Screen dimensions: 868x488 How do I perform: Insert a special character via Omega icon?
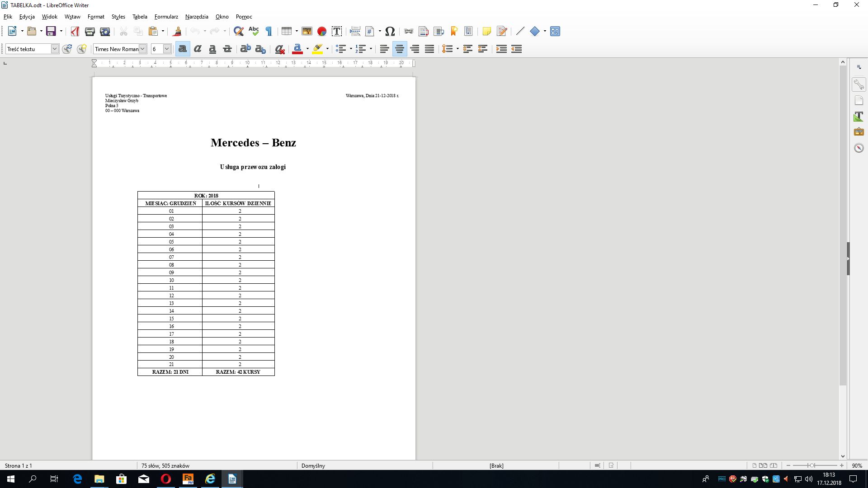coord(390,31)
